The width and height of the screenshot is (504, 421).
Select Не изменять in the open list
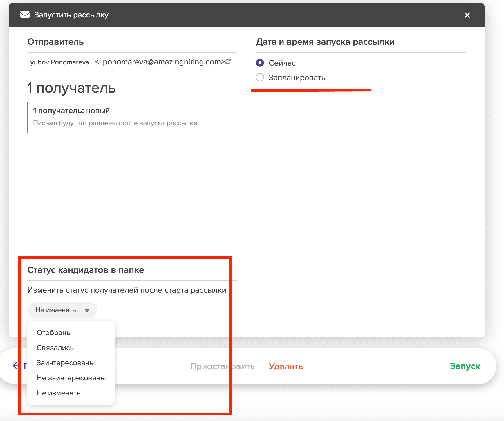(58, 393)
